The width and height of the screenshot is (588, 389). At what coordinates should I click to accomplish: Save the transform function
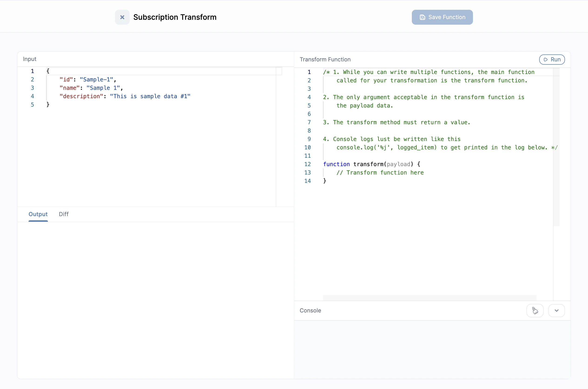pos(442,17)
